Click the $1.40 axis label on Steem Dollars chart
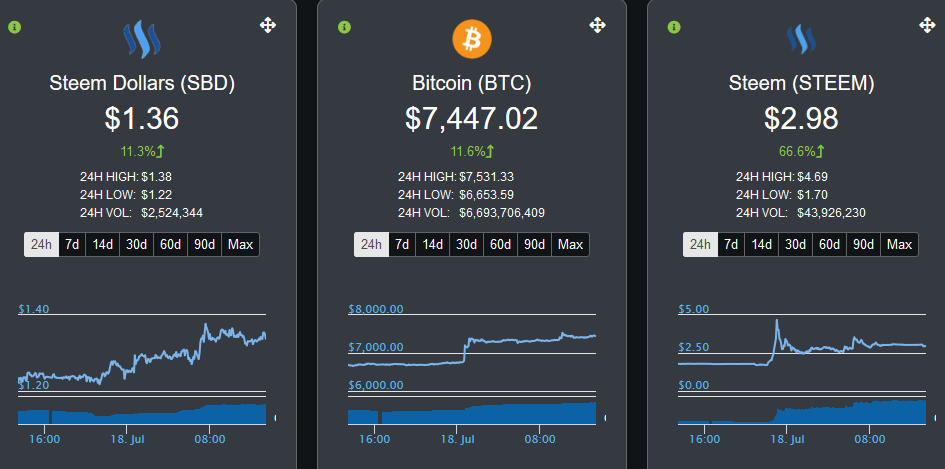Viewport: 945px width, 469px height. coord(34,309)
